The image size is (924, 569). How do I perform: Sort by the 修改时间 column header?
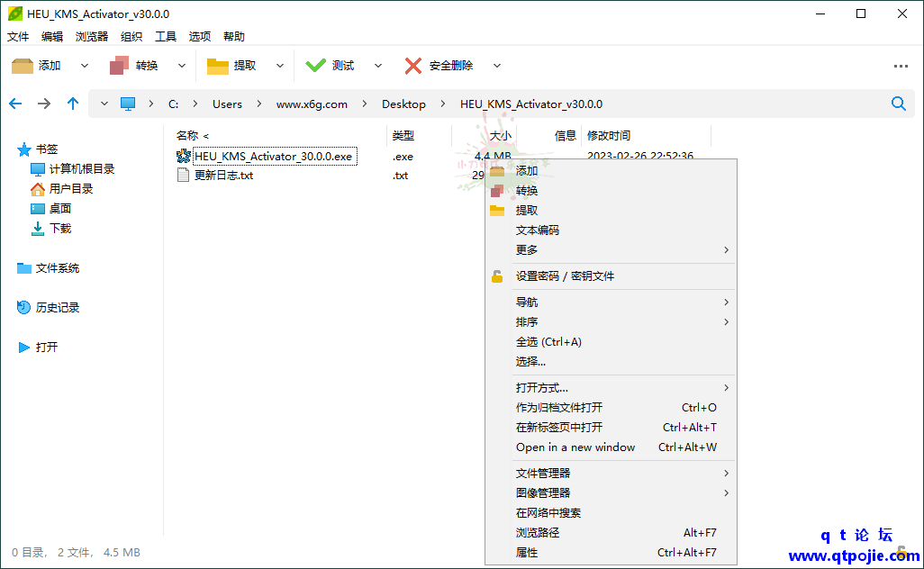pyautogui.click(x=609, y=135)
